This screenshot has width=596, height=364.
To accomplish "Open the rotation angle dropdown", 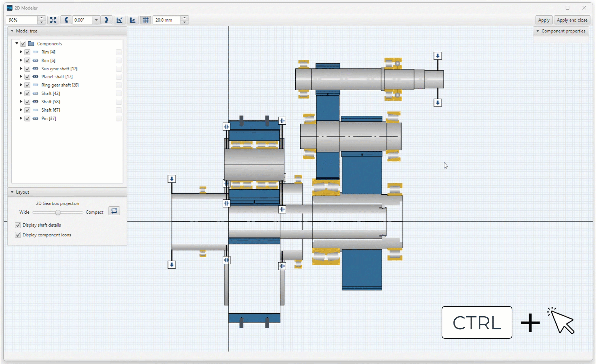I will tap(96, 20).
